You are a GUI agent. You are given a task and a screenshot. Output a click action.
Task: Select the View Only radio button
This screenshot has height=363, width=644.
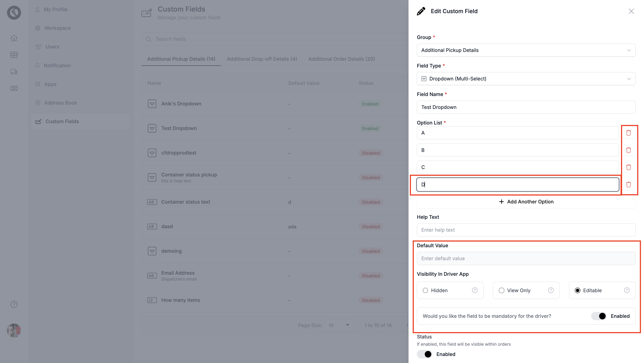click(x=501, y=290)
